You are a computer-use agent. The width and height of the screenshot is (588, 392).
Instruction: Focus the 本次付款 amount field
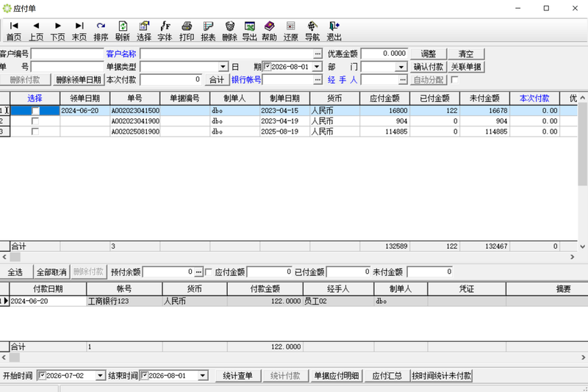pyautogui.click(x=171, y=80)
